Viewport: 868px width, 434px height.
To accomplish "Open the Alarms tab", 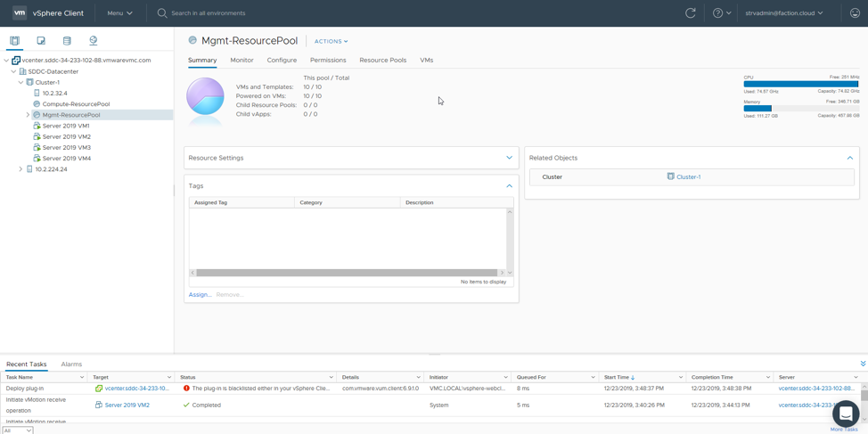I will point(71,364).
